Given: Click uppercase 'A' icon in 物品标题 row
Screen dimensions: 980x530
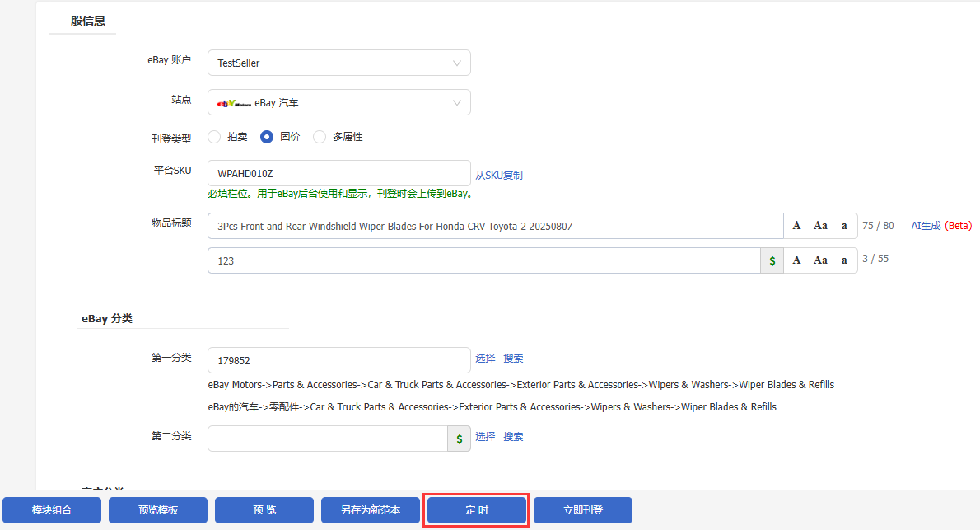Looking at the screenshot, I should pos(796,226).
